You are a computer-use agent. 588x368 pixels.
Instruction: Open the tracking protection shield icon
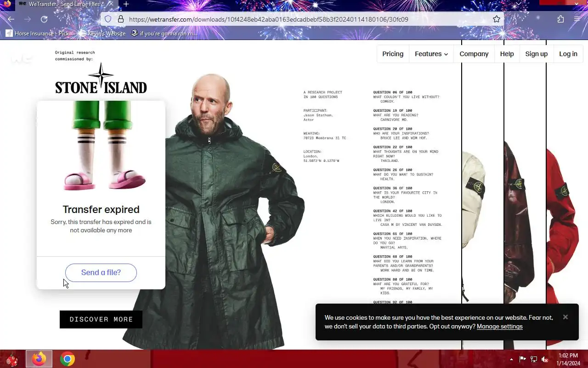coord(108,19)
